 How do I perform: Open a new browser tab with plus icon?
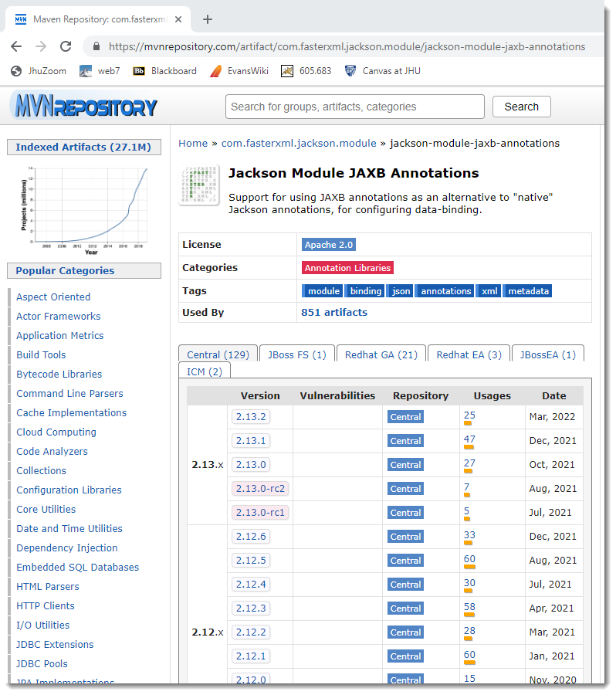(x=208, y=19)
